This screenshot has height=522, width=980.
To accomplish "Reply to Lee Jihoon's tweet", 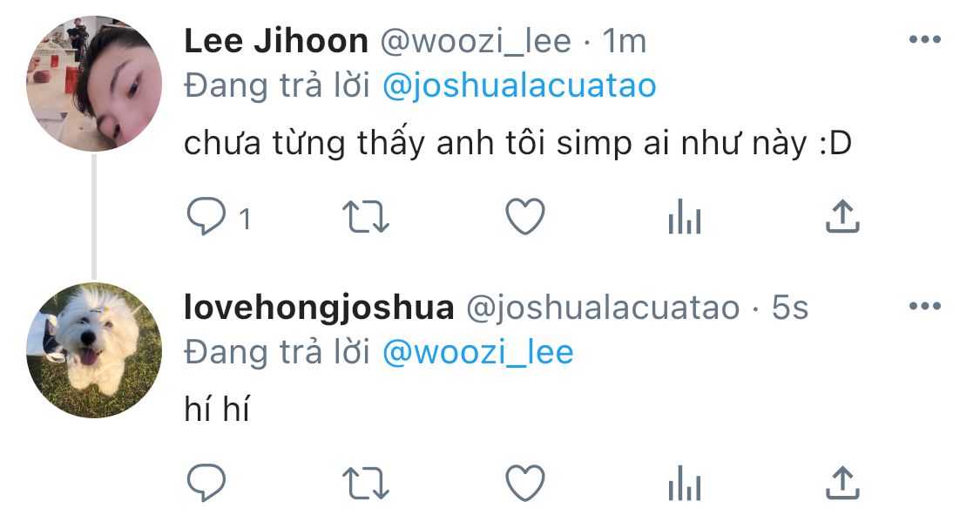I will pos(206,216).
